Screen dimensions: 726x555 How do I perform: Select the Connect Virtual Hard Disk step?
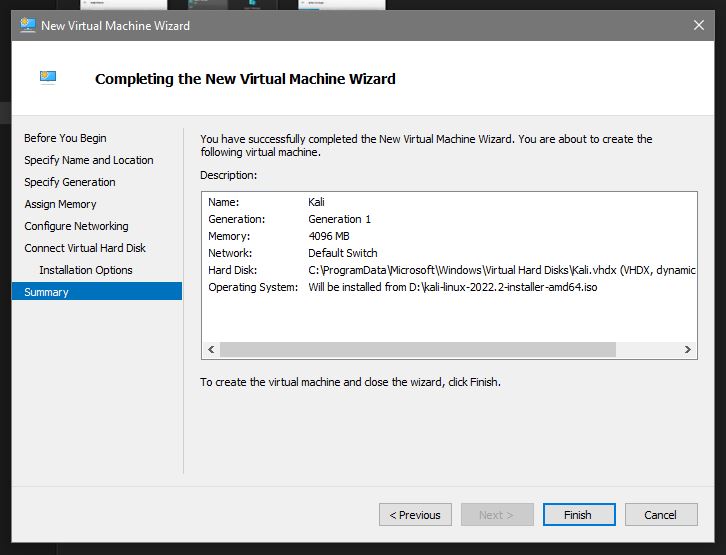tap(85, 248)
